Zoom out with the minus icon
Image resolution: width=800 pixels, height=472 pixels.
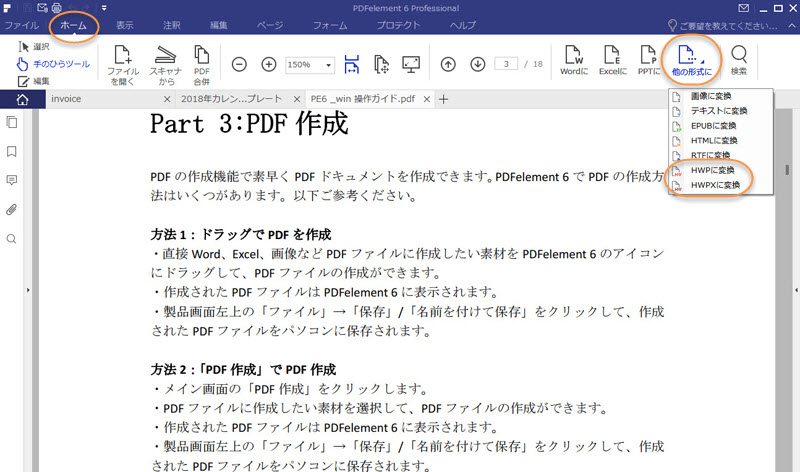point(239,64)
